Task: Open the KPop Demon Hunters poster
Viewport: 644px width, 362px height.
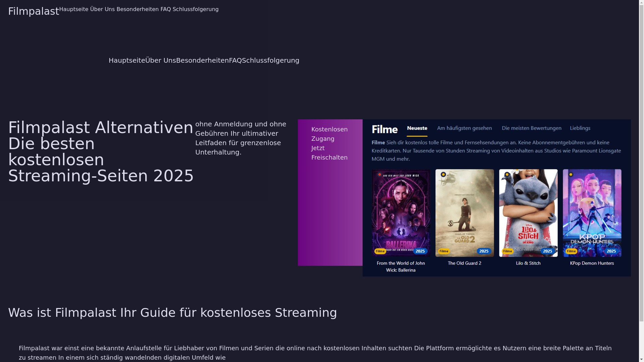Action: (x=592, y=213)
